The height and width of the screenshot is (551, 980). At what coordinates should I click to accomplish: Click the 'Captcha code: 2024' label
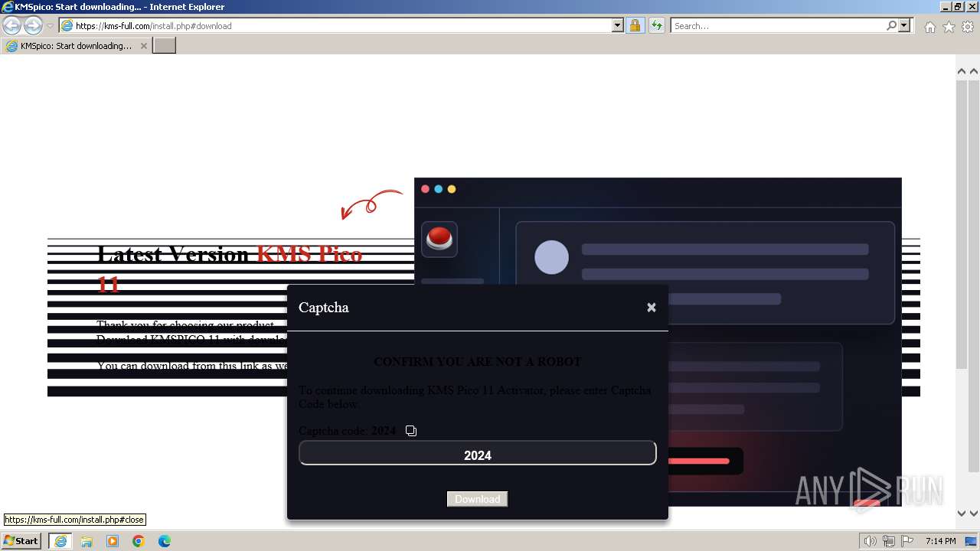pyautogui.click(x=347, y=431)
